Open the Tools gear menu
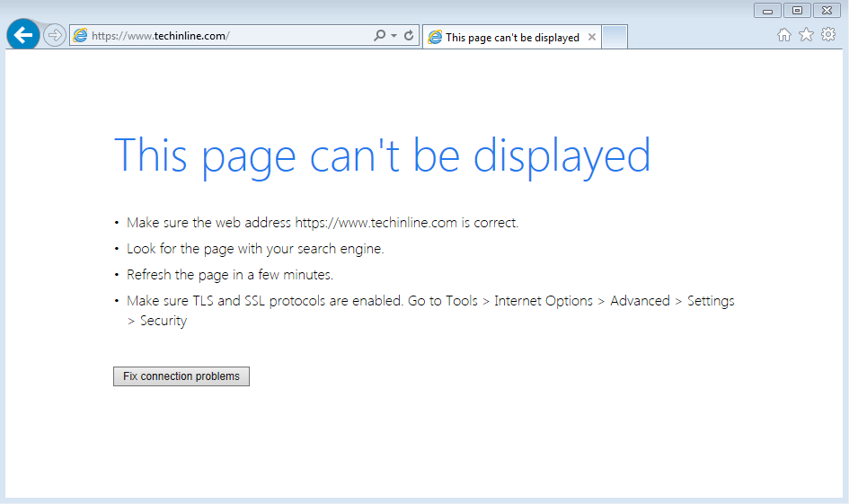The height and width of the screenshot is (504, 849). [x=828, y=35]
